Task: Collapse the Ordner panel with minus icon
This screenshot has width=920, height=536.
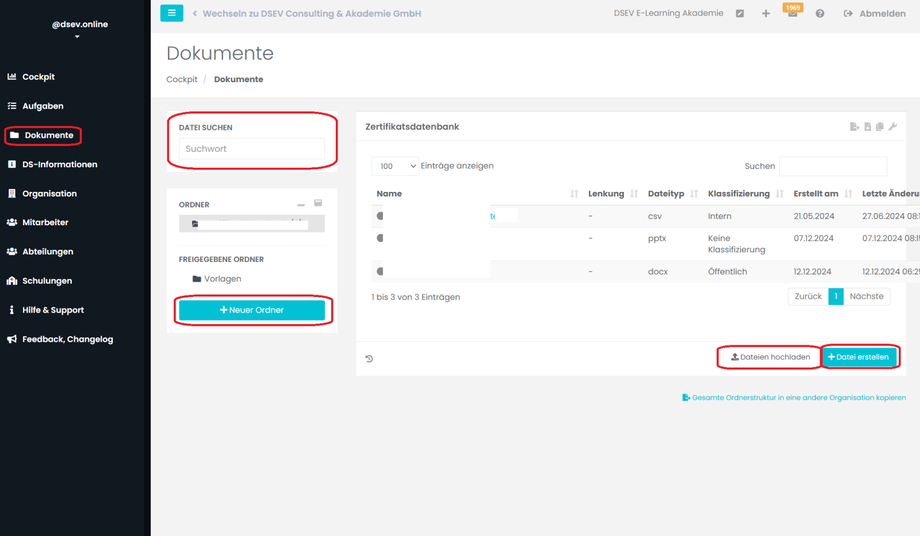Action: click(301, 204)
